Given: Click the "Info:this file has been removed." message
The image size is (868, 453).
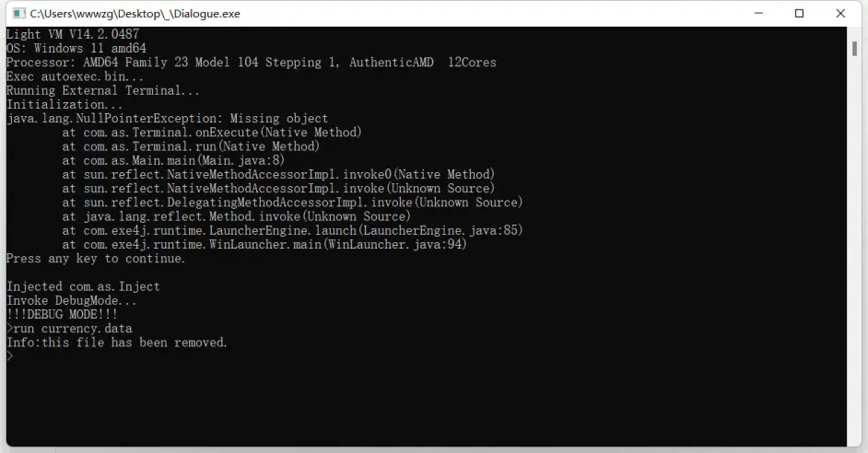Looking at the screenshot, I should point(117,343).
